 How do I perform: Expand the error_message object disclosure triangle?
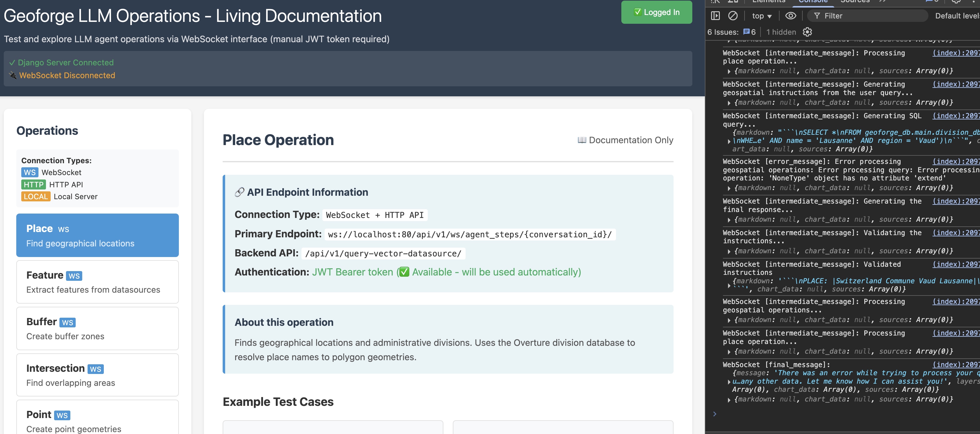[729, 188]
